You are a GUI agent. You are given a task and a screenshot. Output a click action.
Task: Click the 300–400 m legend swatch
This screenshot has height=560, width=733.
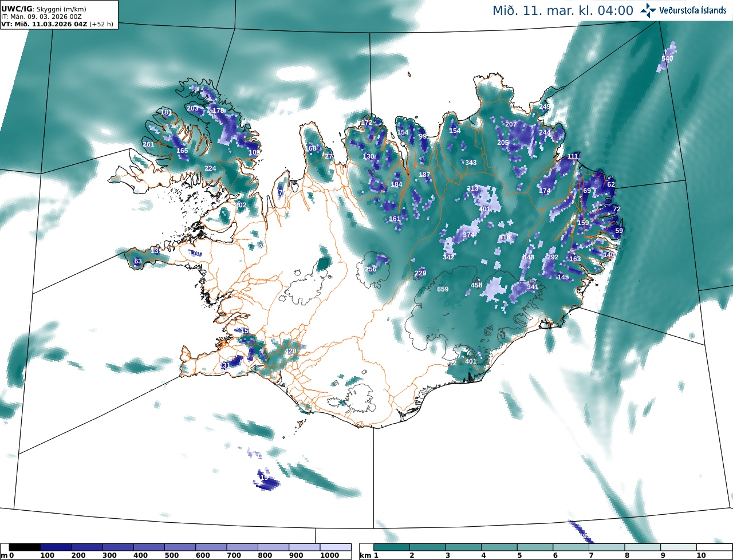pyautogui.click(x=118, y=547)
